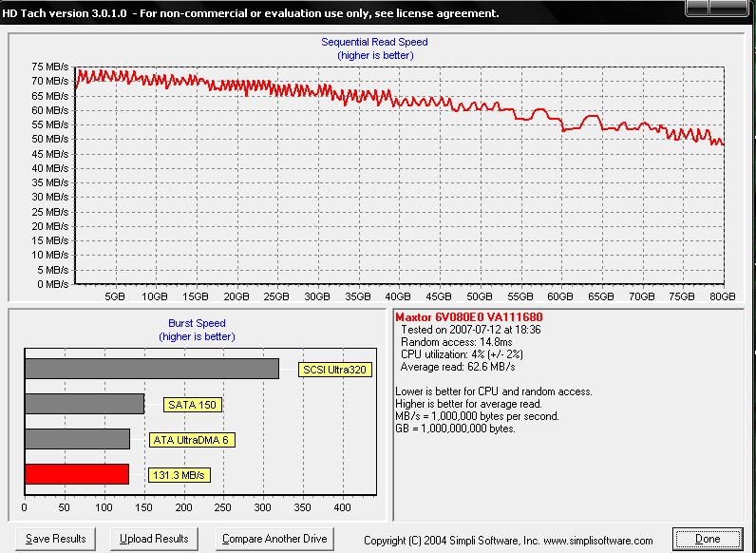Screen dimensions: 756x553
Task: Click the 40GB mark on the graph axis
Action: tap(398, 296)
